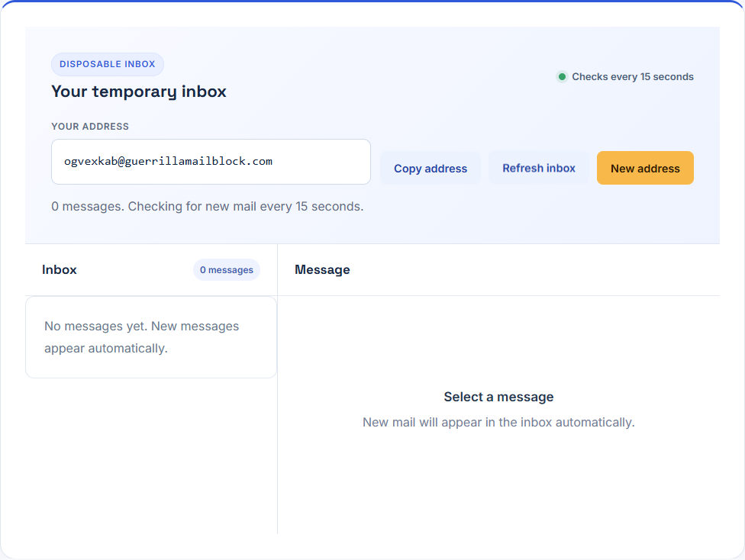Click the green status dot indicator
This screenshot has width=745, height=560.
562,76
